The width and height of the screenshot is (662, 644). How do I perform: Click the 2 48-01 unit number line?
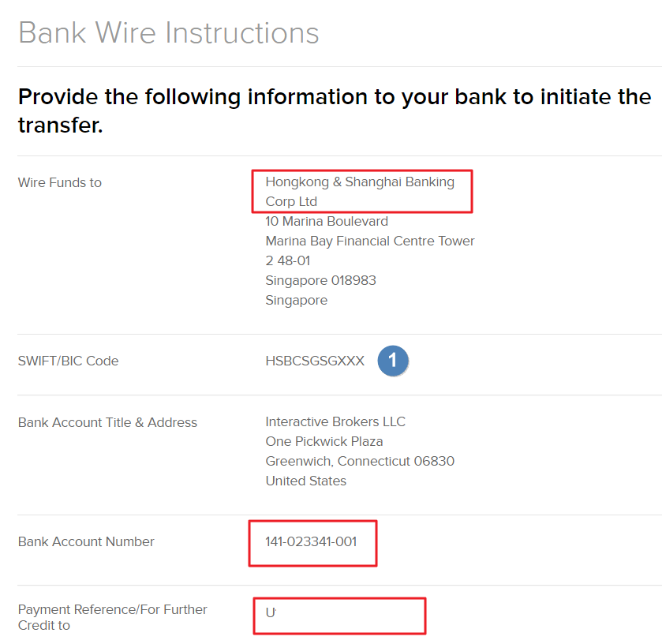(x=288, y=261)
